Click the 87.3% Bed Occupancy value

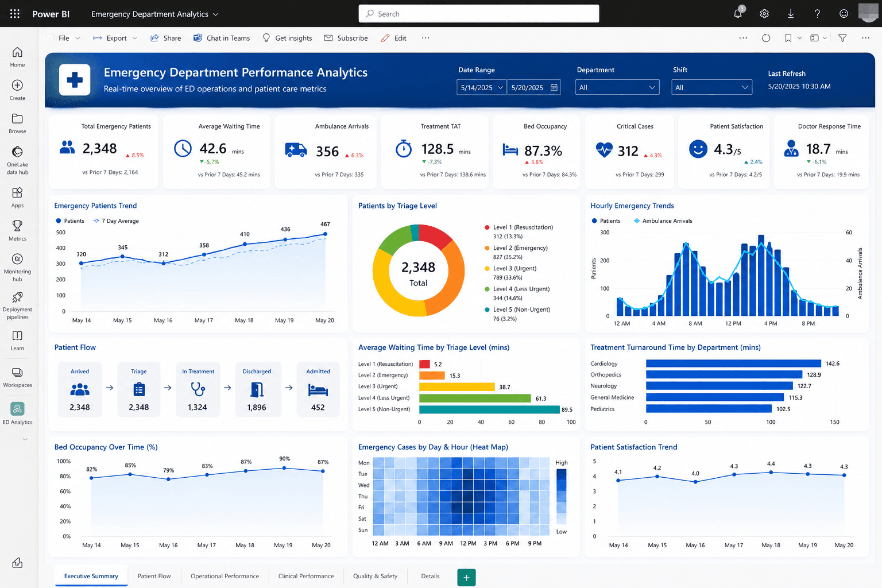[543, 150]
